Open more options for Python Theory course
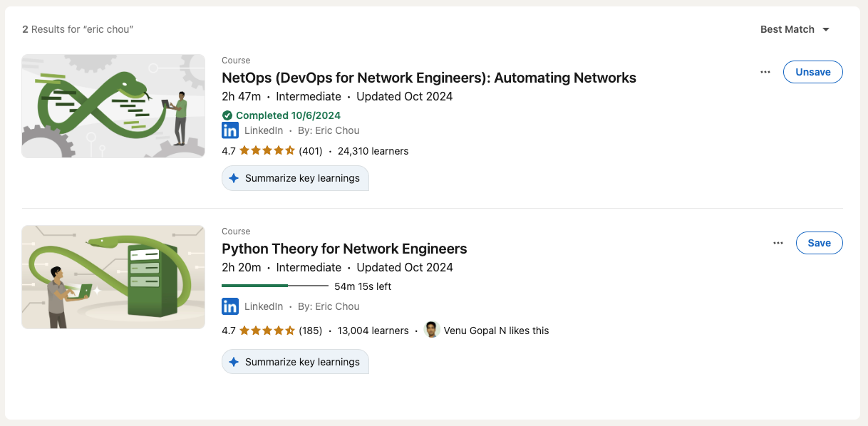Image resolution: width=868 pixels, height=426 pixels. tap(778, 243)
